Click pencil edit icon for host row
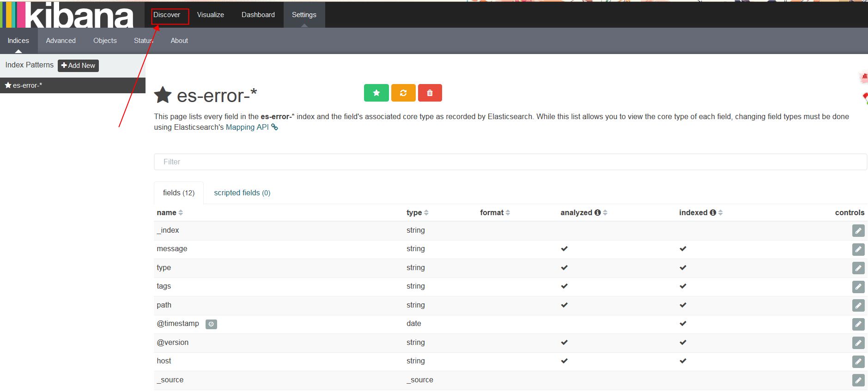 pos(858,362)
